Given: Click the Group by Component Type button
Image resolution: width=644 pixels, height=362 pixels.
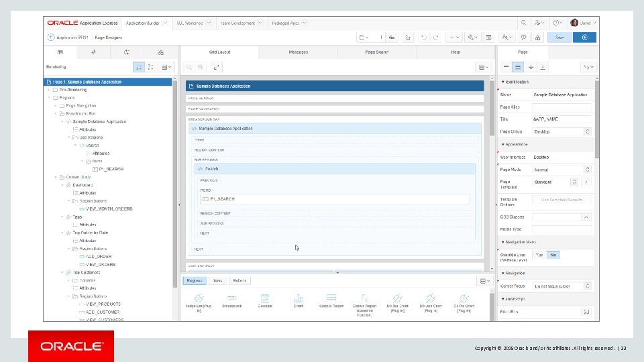Looking at the screenshot, I should coord(151,67).
